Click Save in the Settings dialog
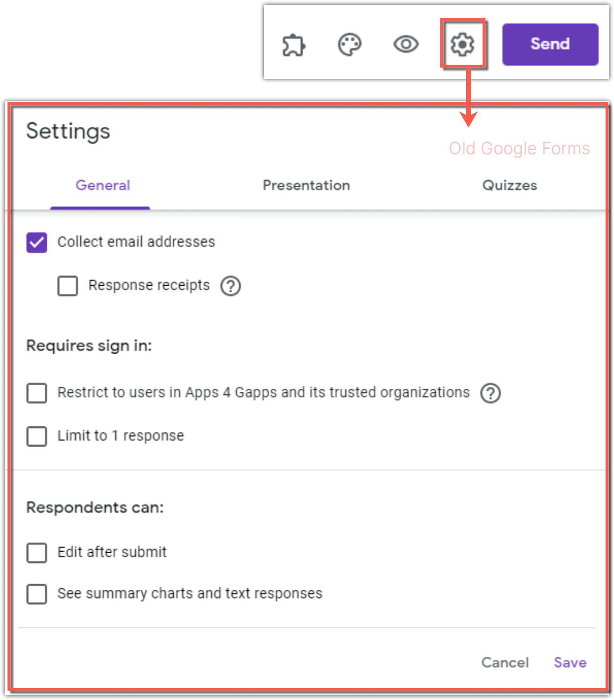Image resolution: width=614 pixels, height=700 pixels. [x=570, y=662]
